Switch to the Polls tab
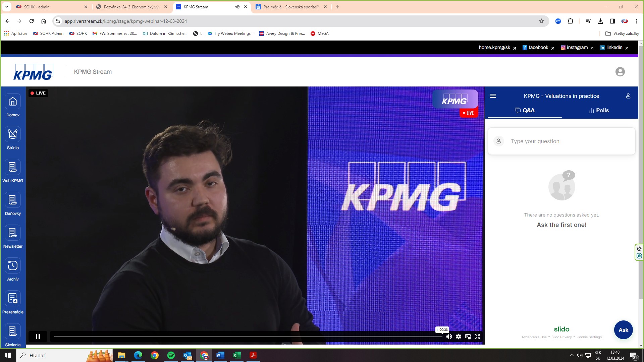 point(599,111)
